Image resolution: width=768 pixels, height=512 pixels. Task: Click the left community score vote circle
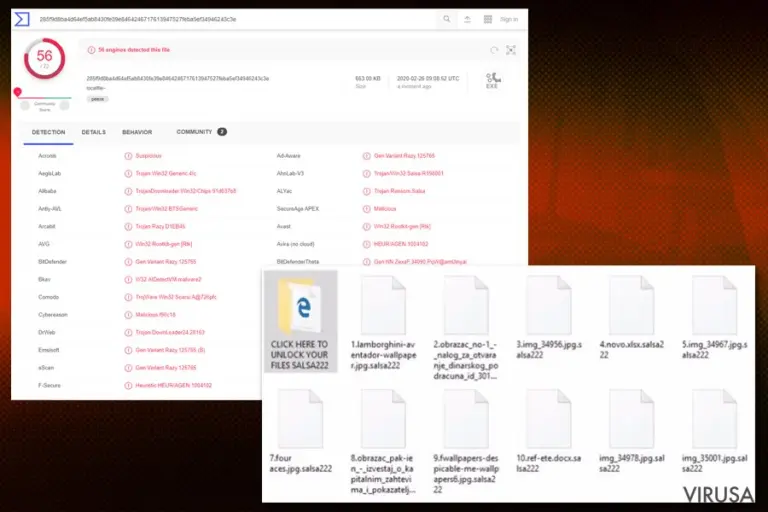pyautogui.click(x=24, y=106)
